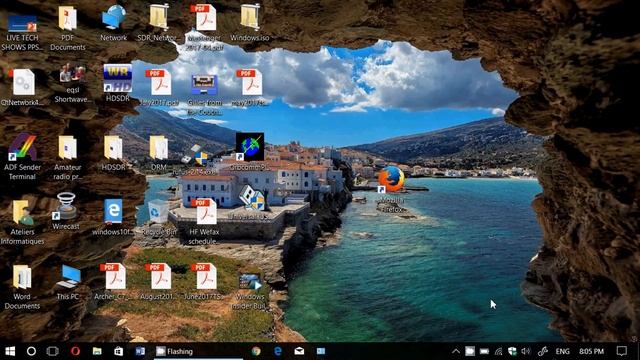
Task: Open Cortana search circle on taskbar
Action: [x=31, y=351]
